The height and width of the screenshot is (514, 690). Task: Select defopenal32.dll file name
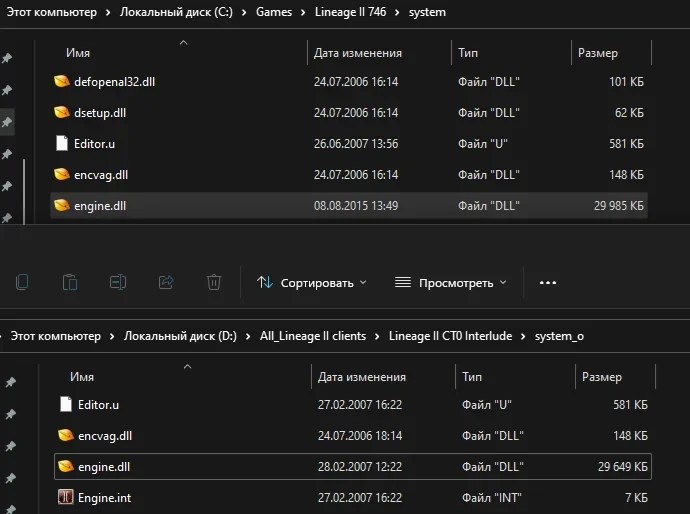114,82
